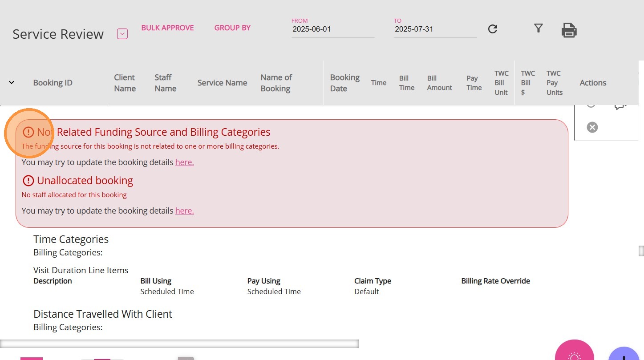Click the Unallocated booking warning icon
Screen dimensions: 644x360
click(x=28, y=181)
